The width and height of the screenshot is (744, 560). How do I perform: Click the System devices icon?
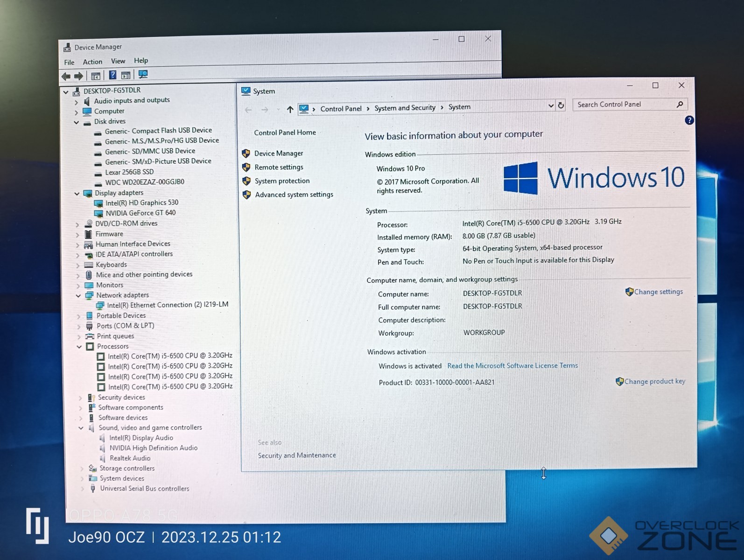tap(93, 479)
